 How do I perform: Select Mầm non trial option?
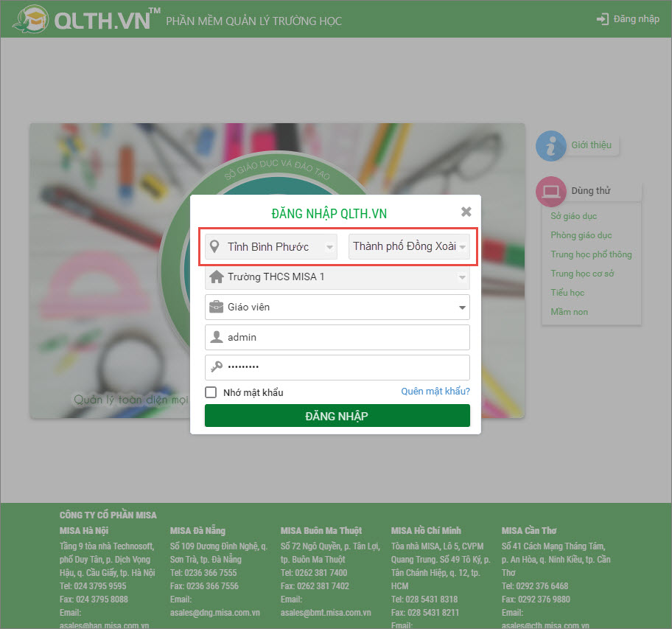coord(569,312)
